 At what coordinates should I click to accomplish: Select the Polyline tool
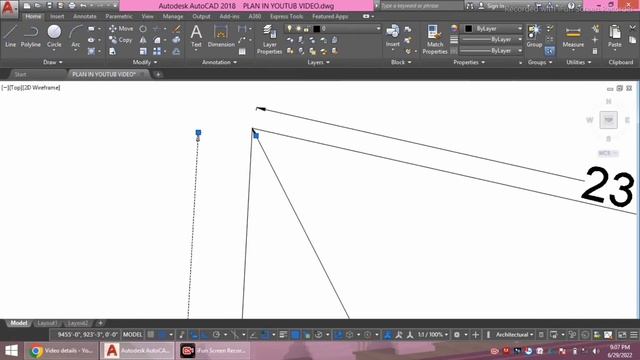coord(31,36)
